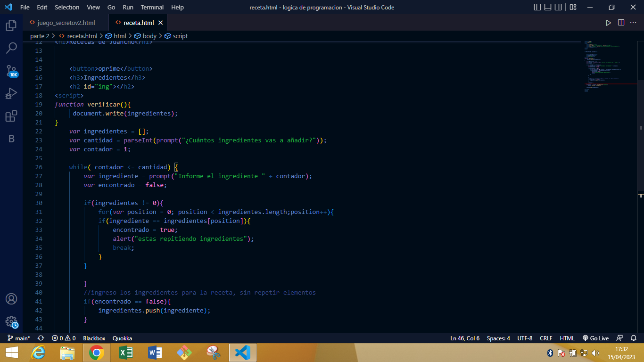Viewport: 644px width, 362px height.
Task: Expand the receta.html breadcrumb
Action: click(x=78, y=36)
